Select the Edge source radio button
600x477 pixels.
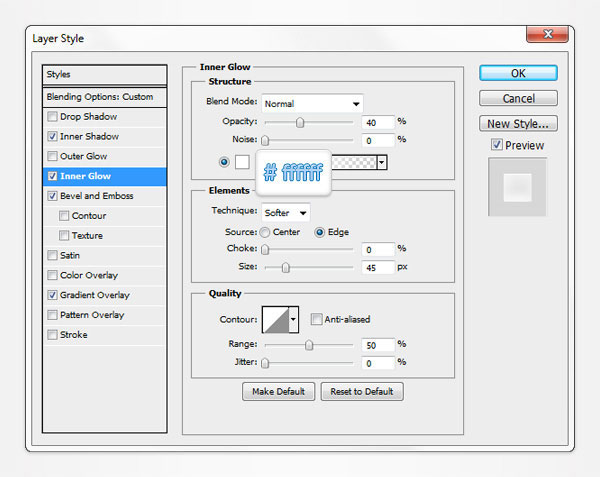(x=320, y=232)
